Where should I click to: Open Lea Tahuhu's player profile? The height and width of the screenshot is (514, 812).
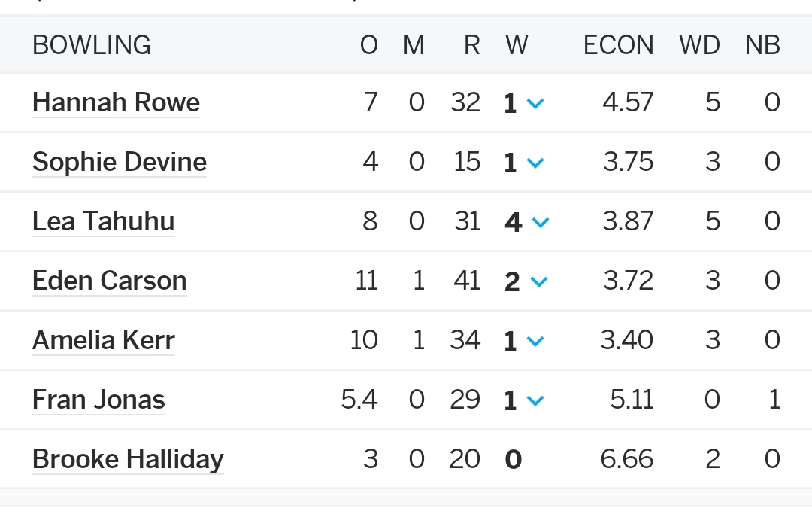click(103, 221)
